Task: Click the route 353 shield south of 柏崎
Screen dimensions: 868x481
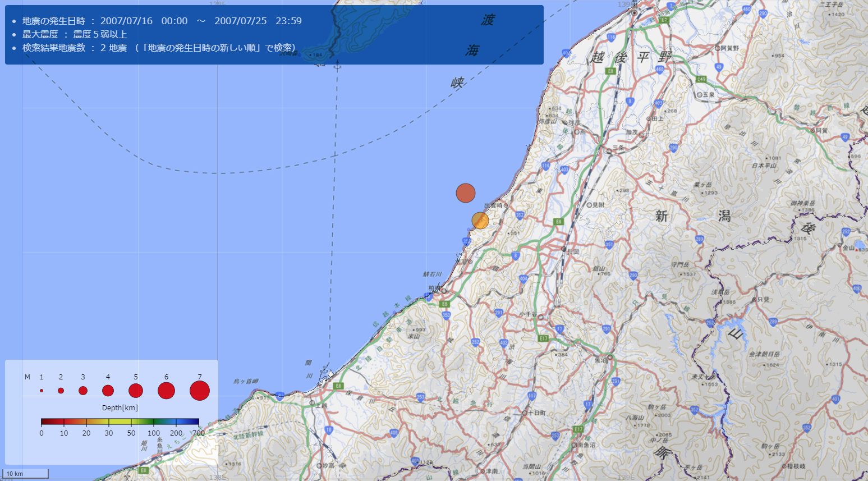Action: [x=446, y=315]
